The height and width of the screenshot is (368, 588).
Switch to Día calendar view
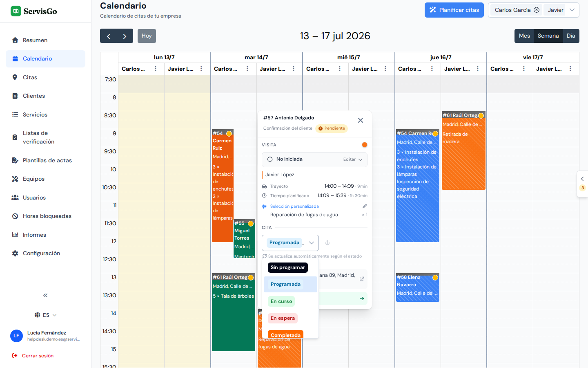(571, 36)
